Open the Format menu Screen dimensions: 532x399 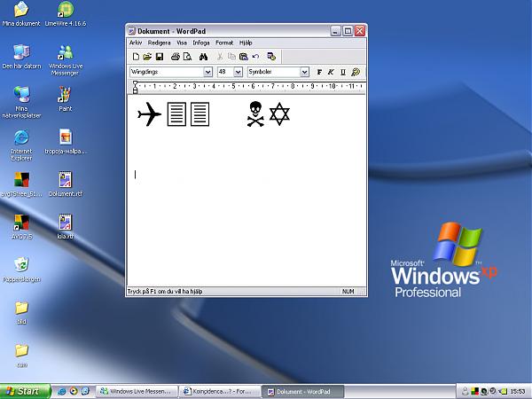point(224,43)
